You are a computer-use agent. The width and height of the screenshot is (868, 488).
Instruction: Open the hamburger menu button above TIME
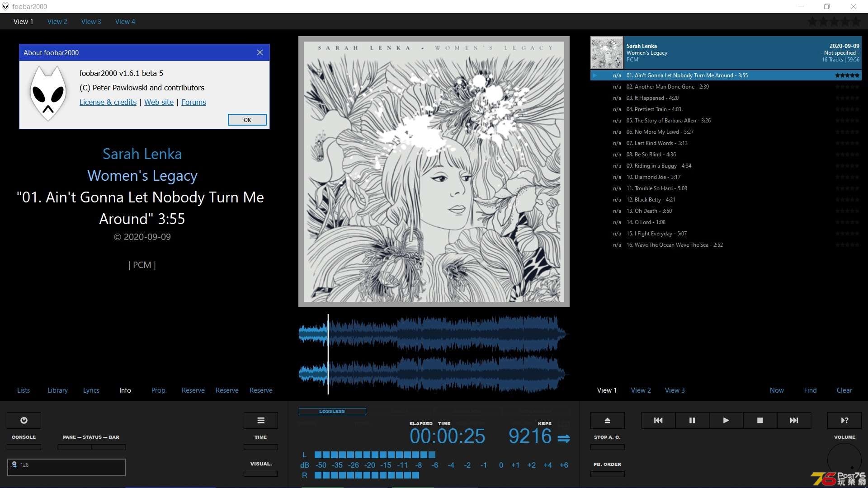(x=261, y=420)
